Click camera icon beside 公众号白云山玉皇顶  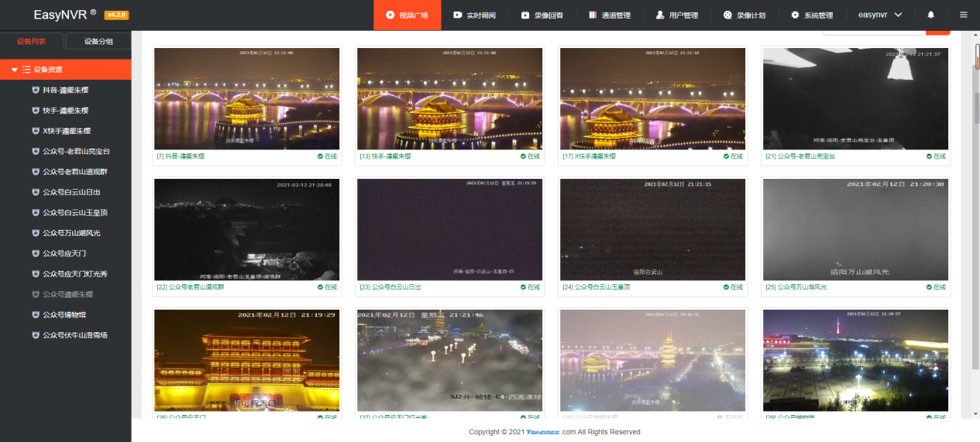click(36, 212)
